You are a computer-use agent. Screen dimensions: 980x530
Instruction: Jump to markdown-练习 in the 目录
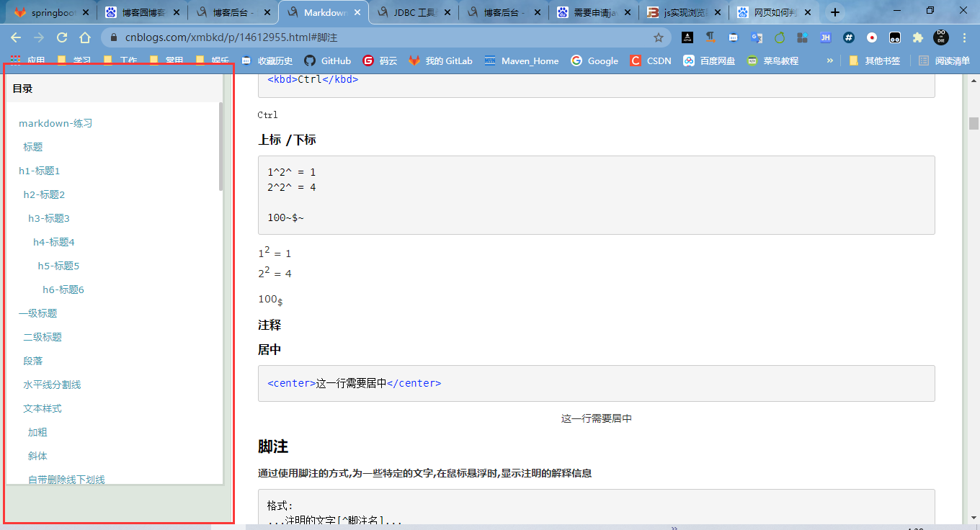pyautogui.click(x=55, y=123)
